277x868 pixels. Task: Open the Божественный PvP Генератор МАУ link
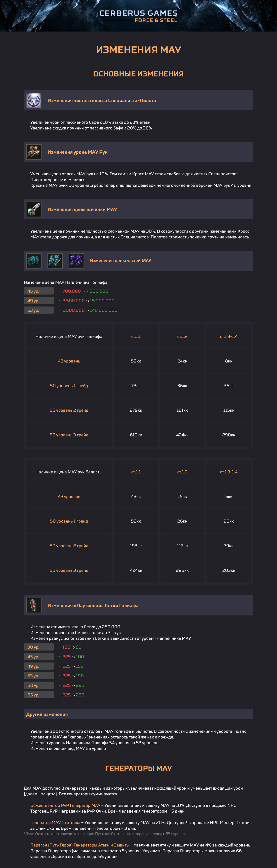(66, 805)
